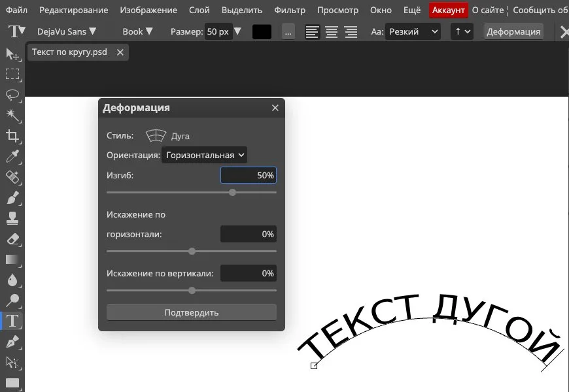Image resolution: width=569 pixels, height=392 pixels.
Task: Select the Type tool in the sidebar
Action: pos(12,321)
